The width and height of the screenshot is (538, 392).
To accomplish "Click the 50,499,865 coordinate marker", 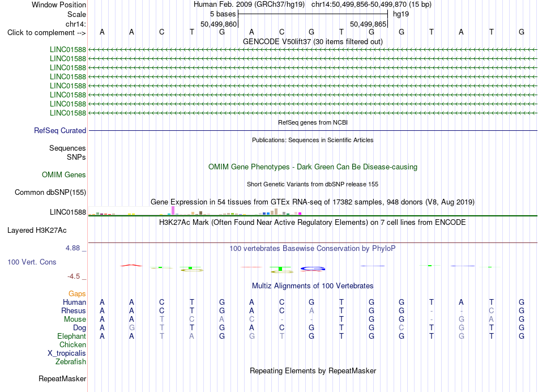I will [368, 24].
